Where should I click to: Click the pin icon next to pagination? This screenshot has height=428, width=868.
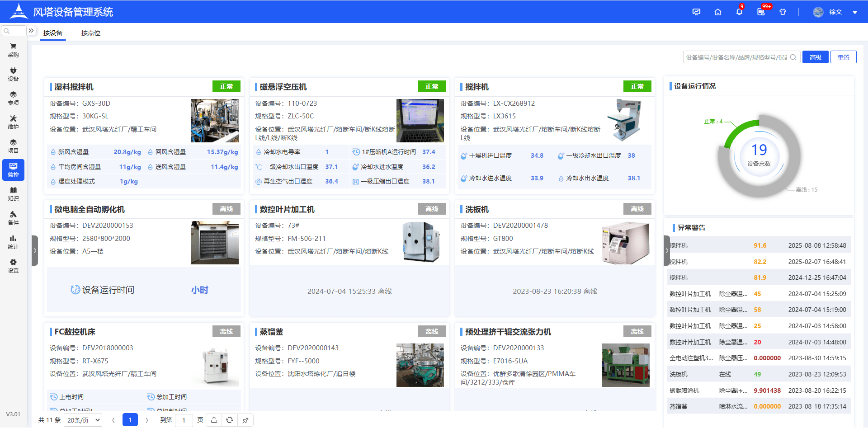(245, 420)
